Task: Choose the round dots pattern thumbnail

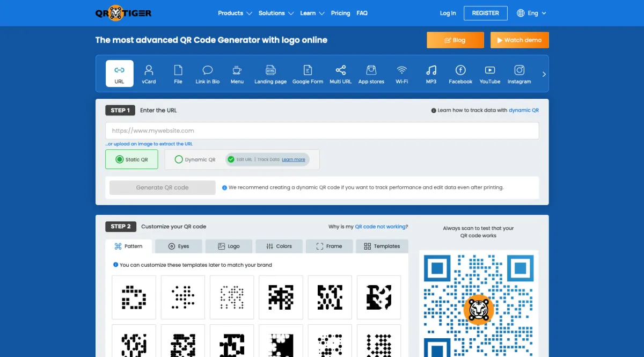Action: (183, 297)
